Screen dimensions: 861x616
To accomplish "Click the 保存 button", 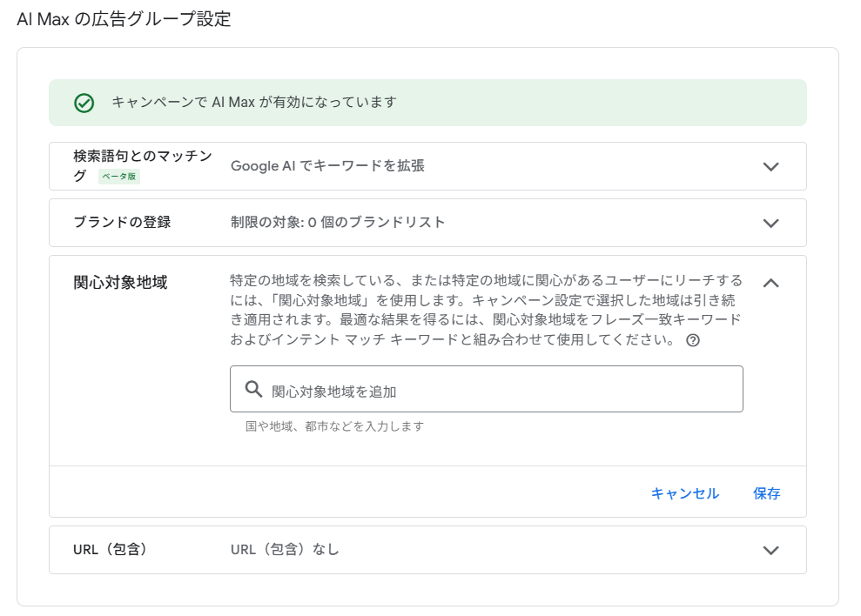I will (767, 493).
